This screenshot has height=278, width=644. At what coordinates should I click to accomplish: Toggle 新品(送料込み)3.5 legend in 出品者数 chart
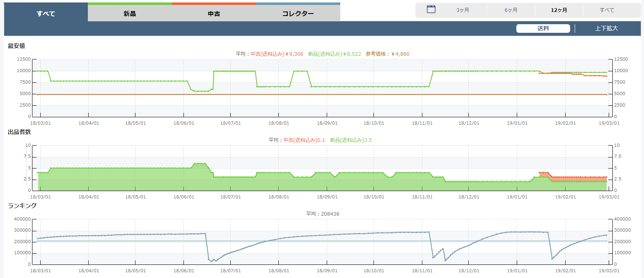(x=351, y=140)
